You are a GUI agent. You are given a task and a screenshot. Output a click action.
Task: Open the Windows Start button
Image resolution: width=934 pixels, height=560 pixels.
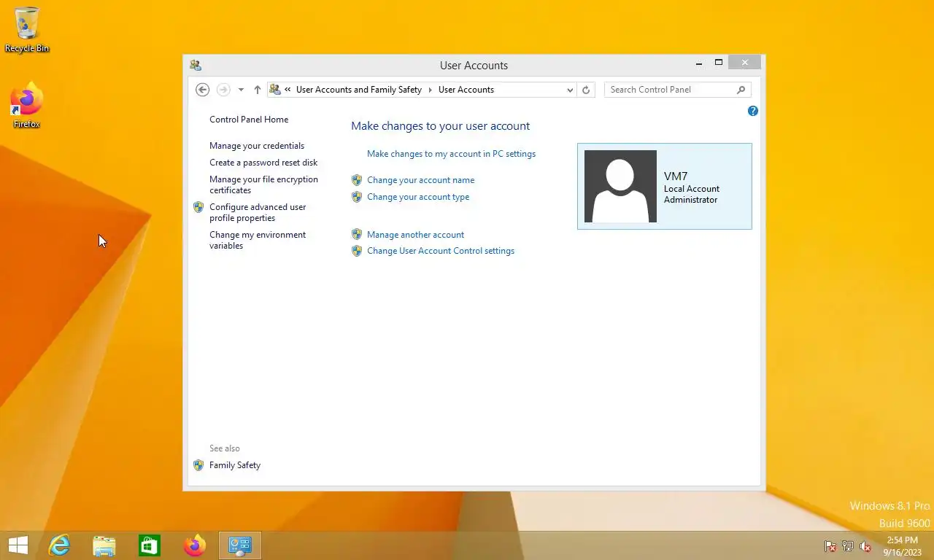tap(18, 545)
